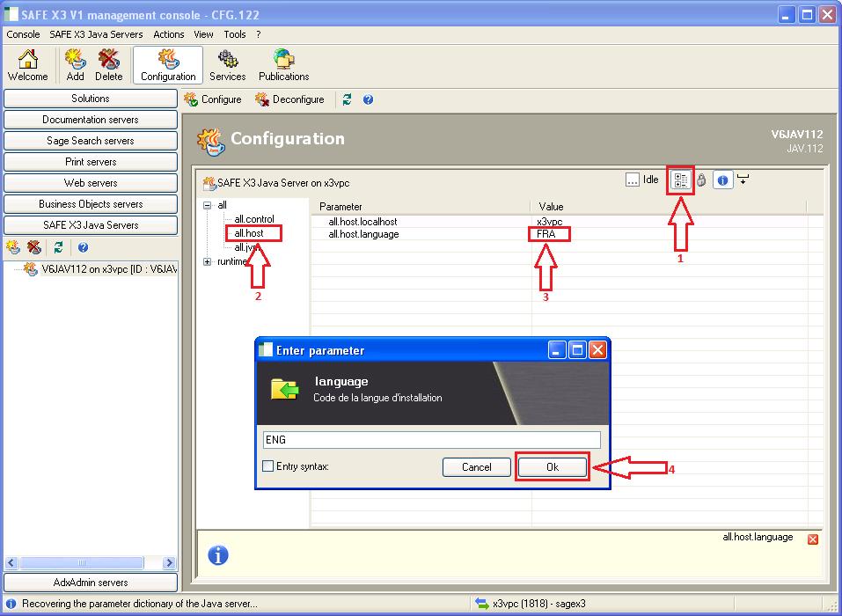The width and height of the screenshot is (842, 616).
Task: Click the Add Java server icon
Action: pos(75,65)
